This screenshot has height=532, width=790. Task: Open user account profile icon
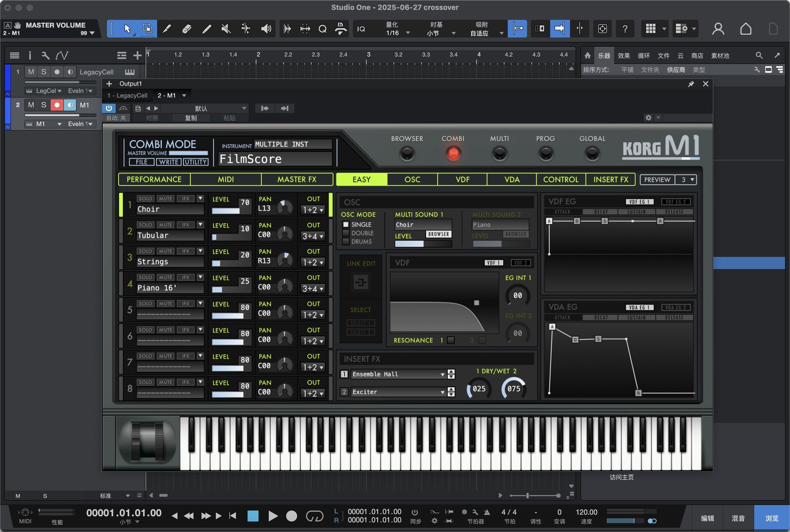click(x=718, y=28)
